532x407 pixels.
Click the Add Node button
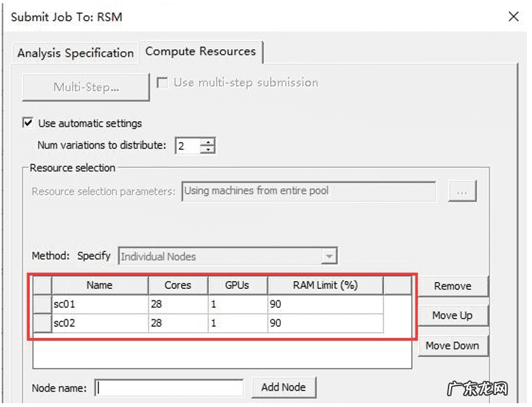pyautogui.click(x=283, y=387)
